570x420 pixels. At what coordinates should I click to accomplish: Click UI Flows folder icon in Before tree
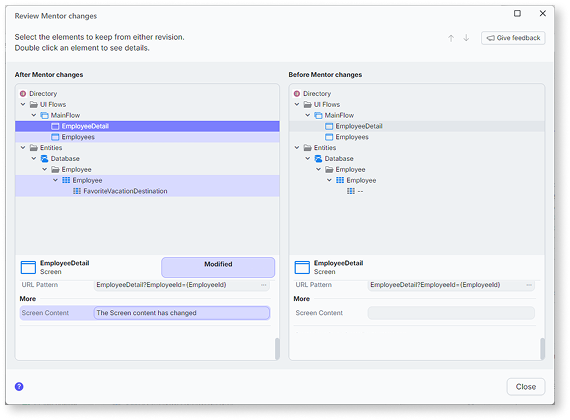pyautogui.click(x=308, y=105)
